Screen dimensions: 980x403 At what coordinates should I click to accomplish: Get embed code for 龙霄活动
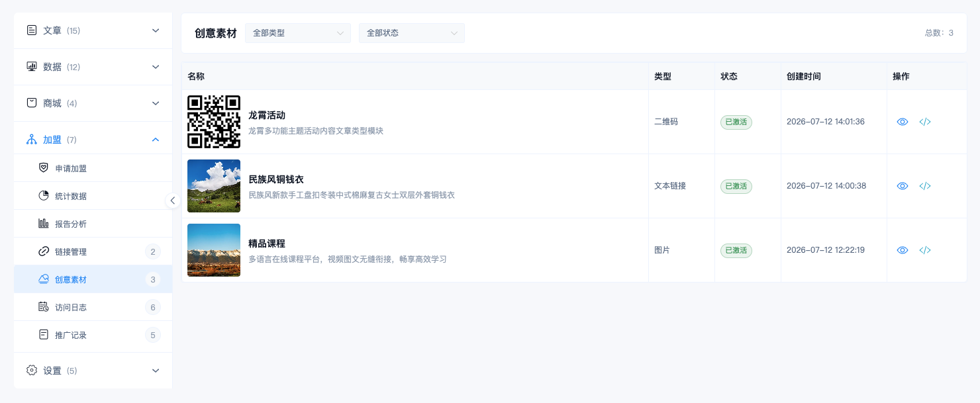coord(925,122)
